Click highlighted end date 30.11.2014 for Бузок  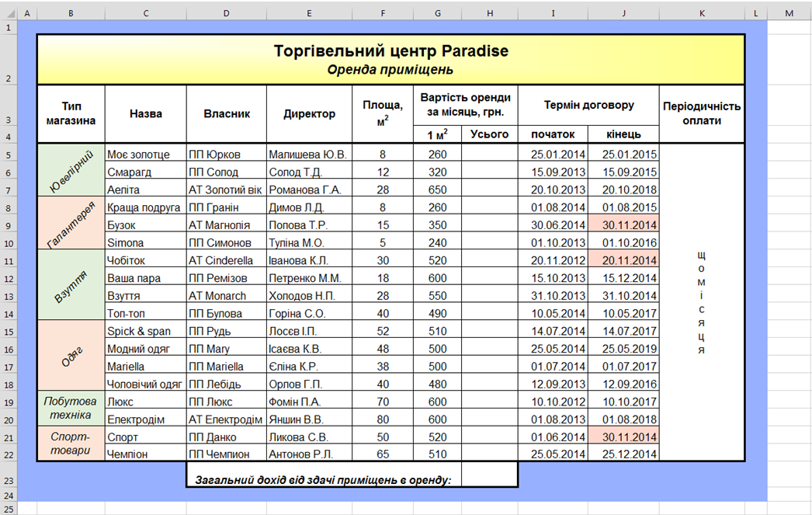[x=623, y=224]
